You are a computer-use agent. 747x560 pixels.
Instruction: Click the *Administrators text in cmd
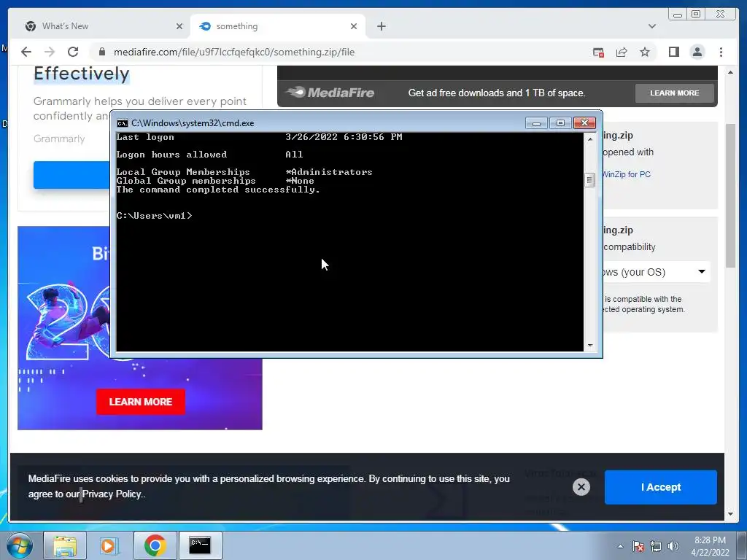pos(329,172)
